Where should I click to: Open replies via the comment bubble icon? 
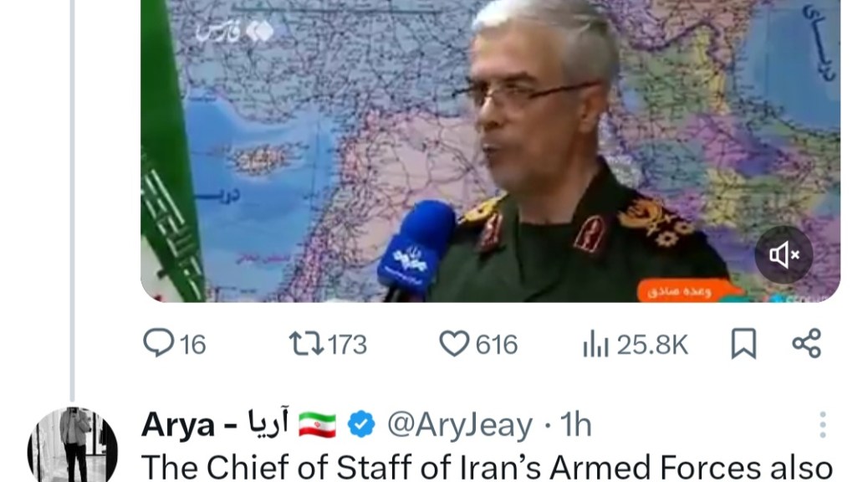tap(158, 343)
